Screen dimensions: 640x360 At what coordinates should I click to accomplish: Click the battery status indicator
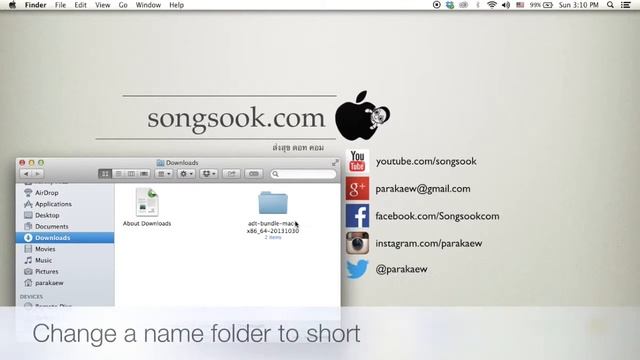pyautogui.click(x=541, y=5)
